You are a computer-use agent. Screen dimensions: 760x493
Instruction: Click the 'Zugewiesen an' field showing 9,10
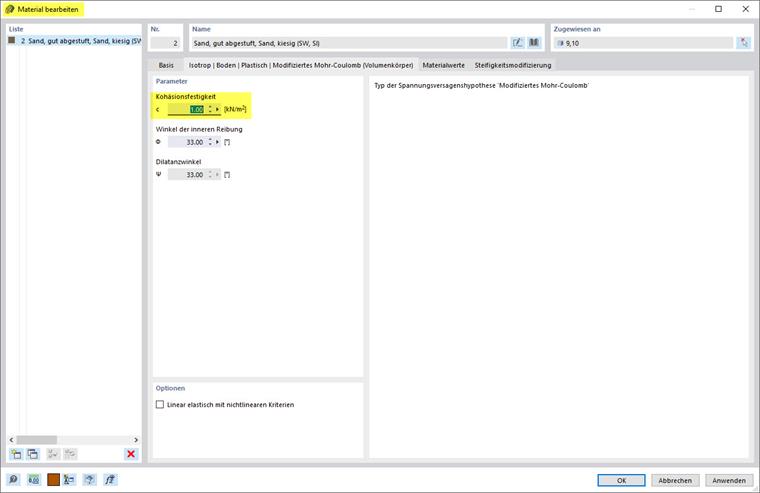[643, 43]
